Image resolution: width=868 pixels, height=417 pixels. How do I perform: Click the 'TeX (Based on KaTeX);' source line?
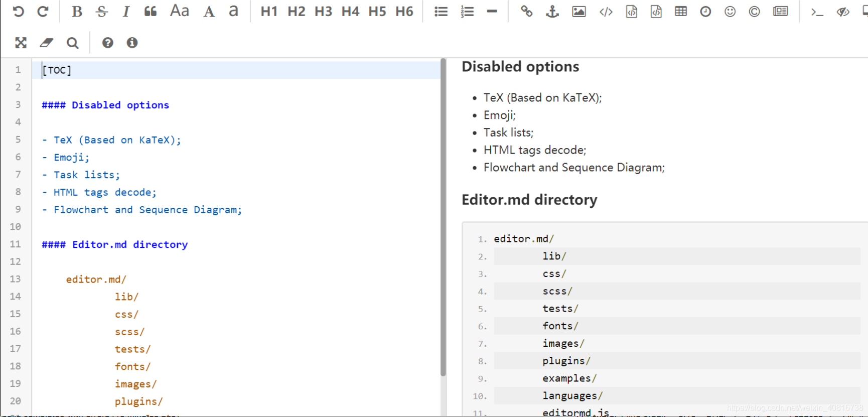click(x=111, y=140)
